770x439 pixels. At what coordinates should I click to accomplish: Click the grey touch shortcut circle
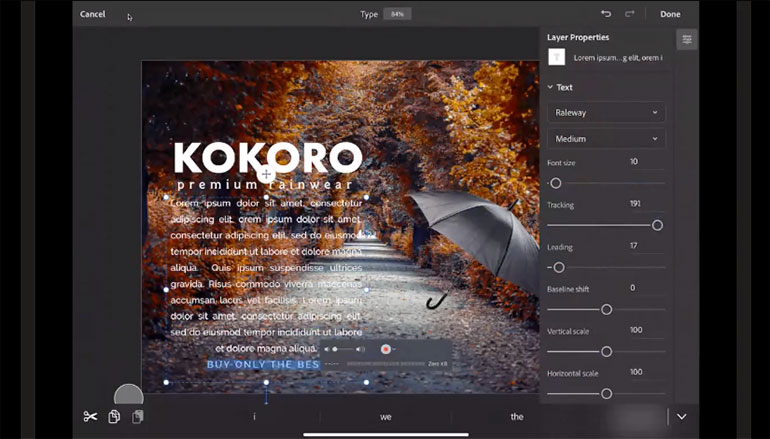(129, 397)
